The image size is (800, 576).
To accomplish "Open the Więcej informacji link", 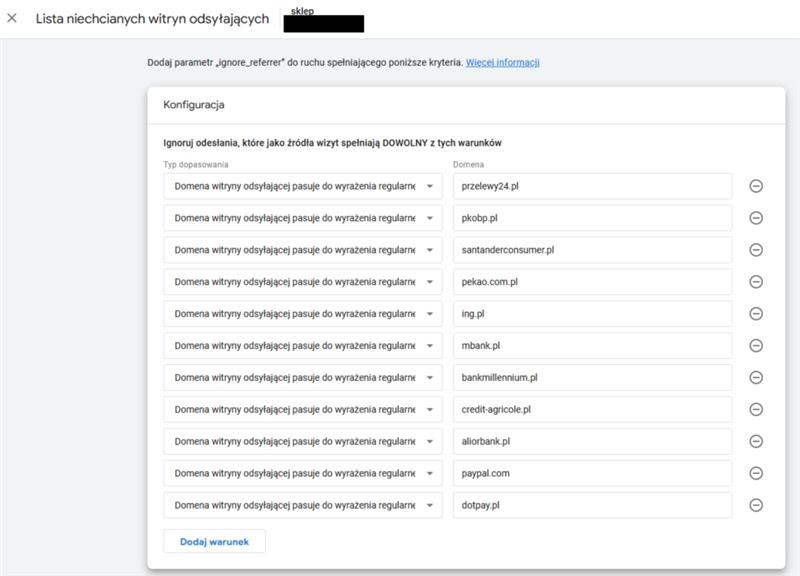I will [502, 62].
